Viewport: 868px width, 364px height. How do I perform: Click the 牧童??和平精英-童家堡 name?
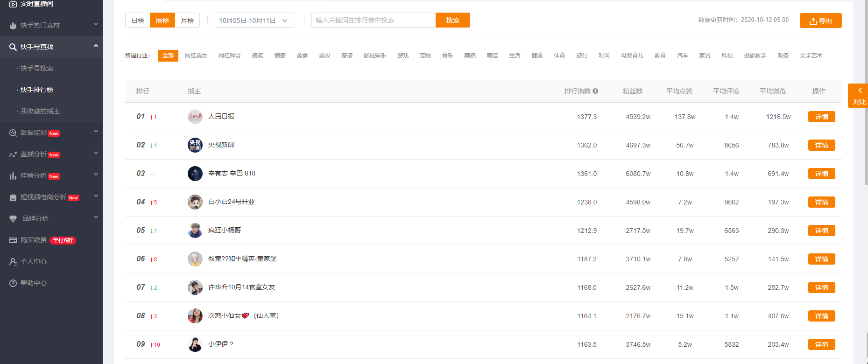pos(242,259)
